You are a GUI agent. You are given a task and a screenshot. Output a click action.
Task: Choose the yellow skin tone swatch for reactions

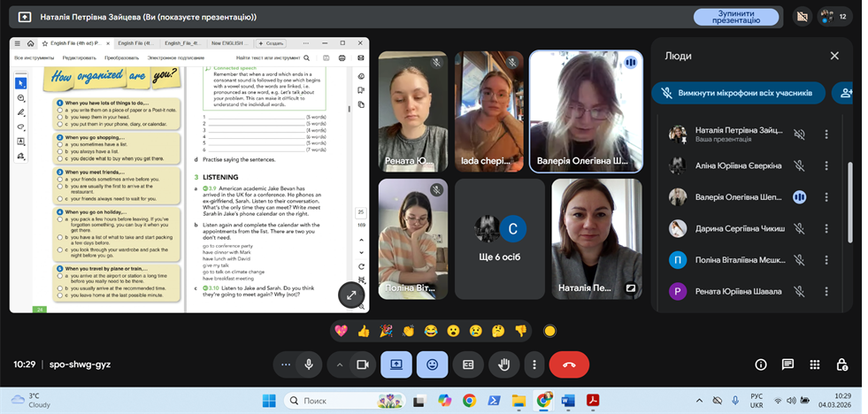[549, 331]
